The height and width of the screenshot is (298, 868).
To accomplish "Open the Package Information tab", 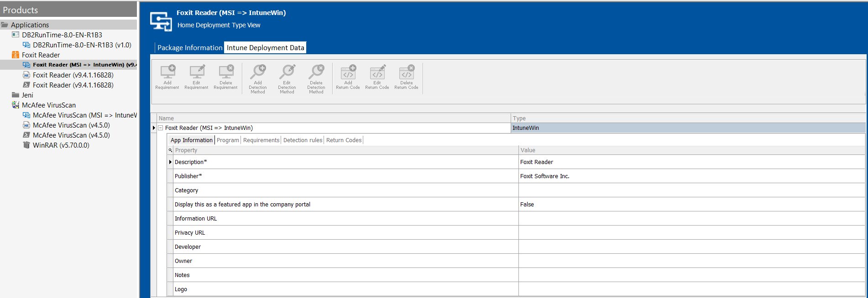I will click(x=190, y=48).
